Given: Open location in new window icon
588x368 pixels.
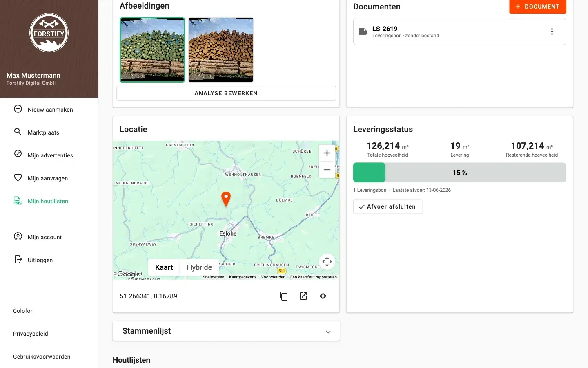Looking at the screenshot, I should click(x=303, y=296).
